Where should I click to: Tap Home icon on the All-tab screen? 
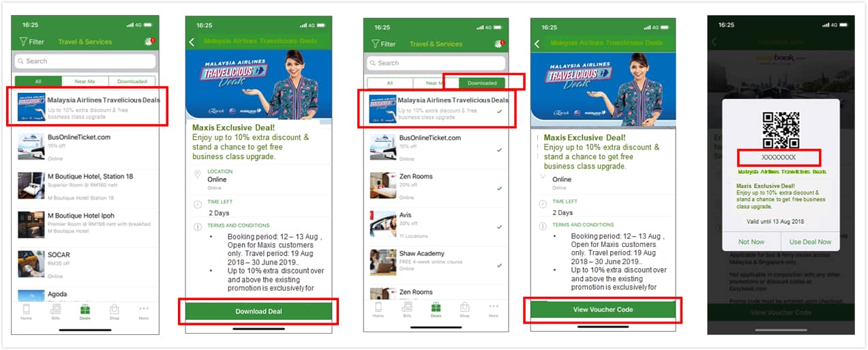26,312
